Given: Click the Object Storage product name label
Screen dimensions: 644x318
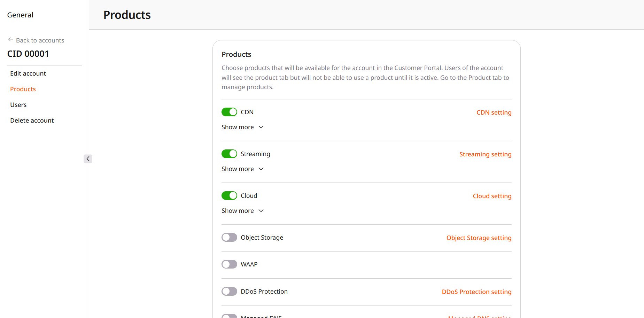Looking at the screenshot, I should point(262,238).
